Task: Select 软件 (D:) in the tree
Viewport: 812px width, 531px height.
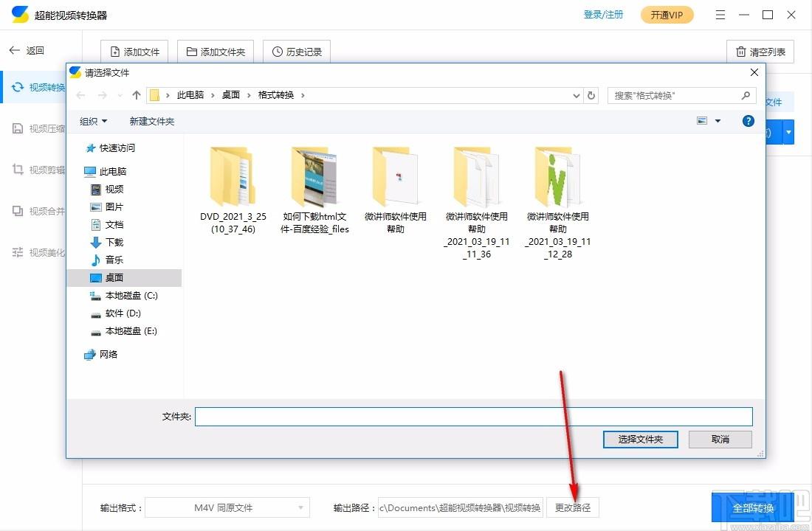Action: (116, 313)
